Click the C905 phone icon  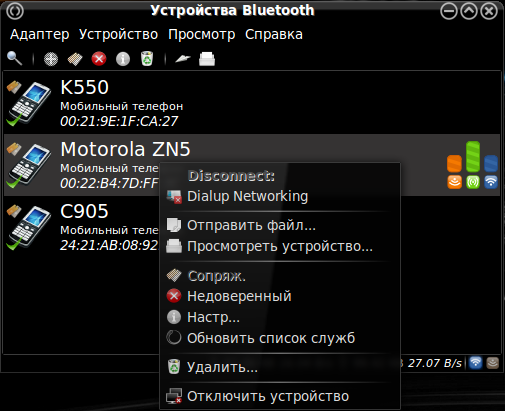click(x=29, y=228)
